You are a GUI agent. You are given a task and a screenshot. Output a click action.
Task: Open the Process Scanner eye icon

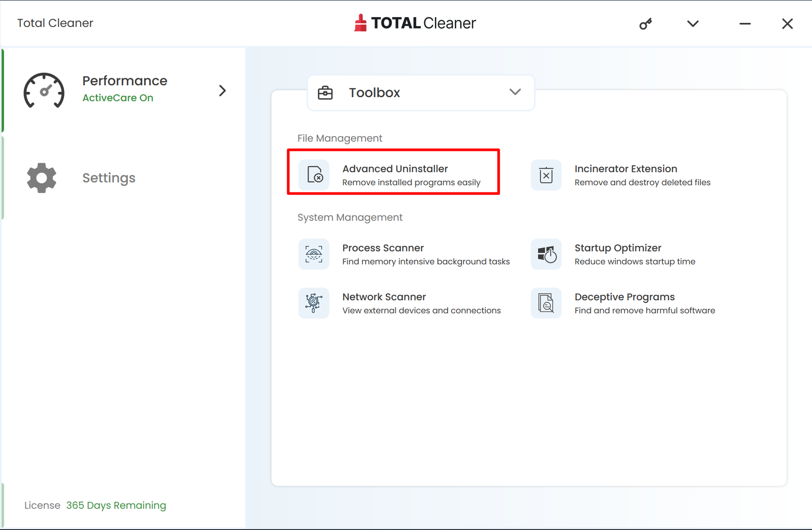point(314,254)
